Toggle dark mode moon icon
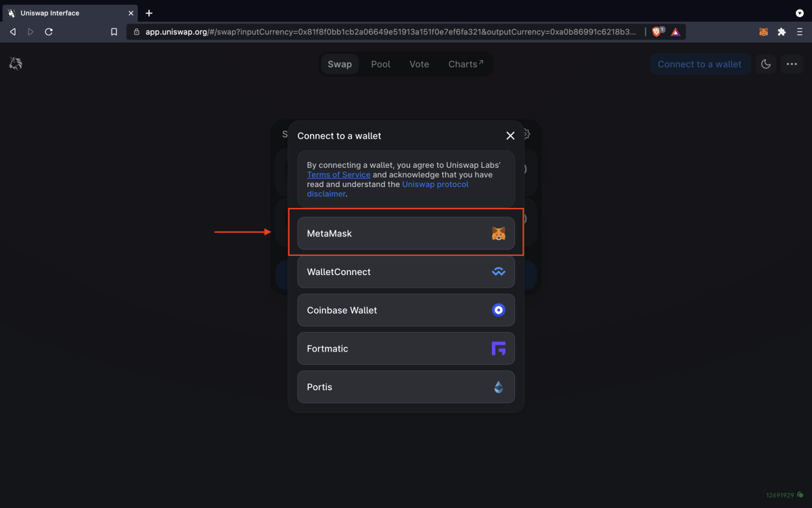 (x=766, y=64)
